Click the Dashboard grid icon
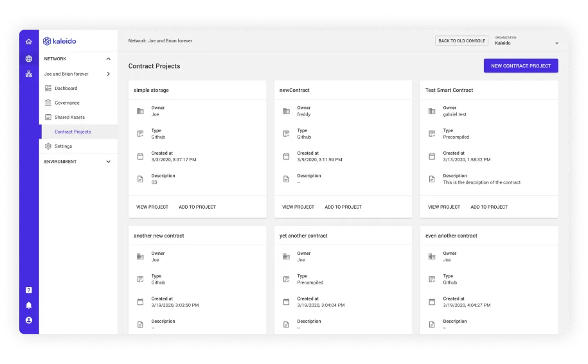Viewport: 588px width, 364px height. (48, 89)
